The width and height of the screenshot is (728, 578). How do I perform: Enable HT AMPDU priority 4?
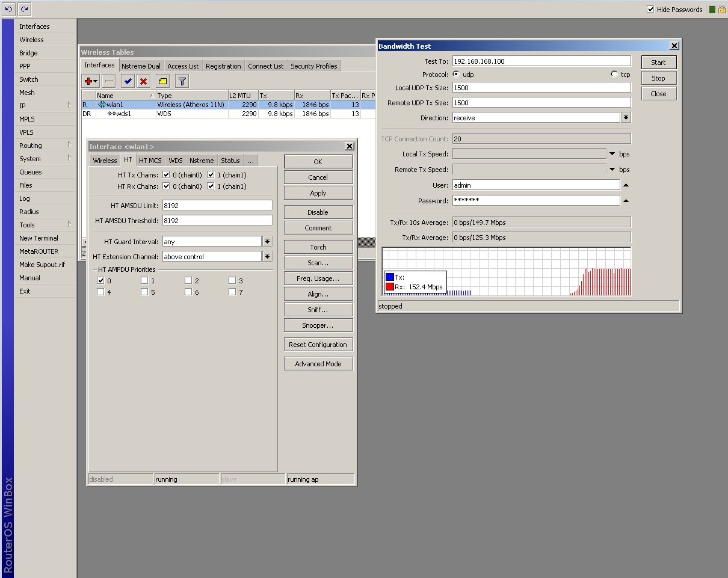pyautogui.click(x=100, y=292)
